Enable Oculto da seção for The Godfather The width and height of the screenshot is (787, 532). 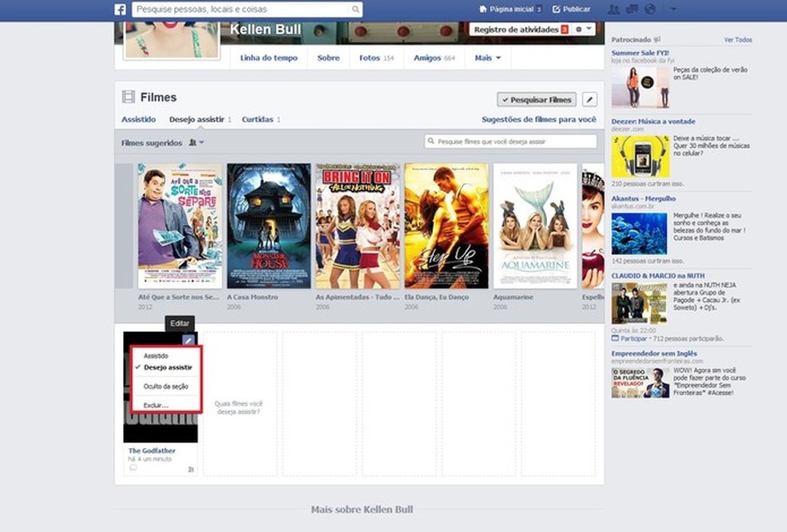166,385
